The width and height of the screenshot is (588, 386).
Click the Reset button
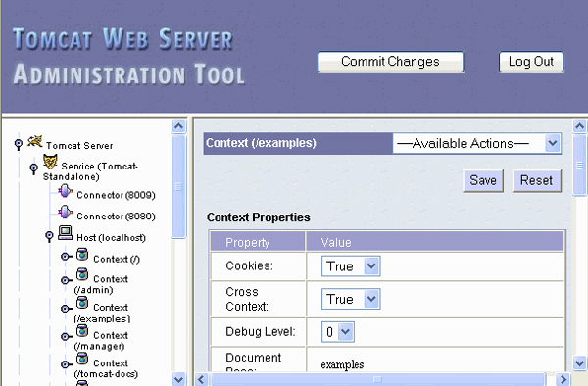pos(537,180)
